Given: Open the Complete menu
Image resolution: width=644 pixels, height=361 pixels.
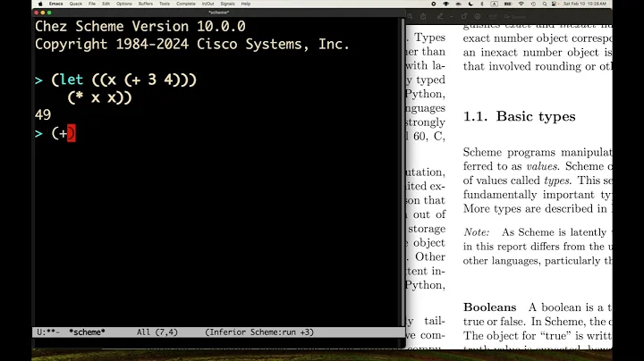Looking at the screenshot, I should tap(186, 4).
